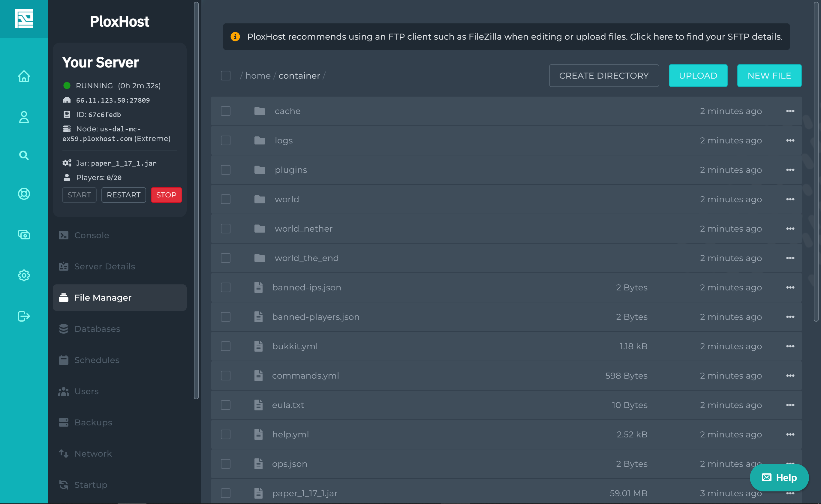Check the world folder checkbox
The image size is (821, 504).
tap(226, 199)
